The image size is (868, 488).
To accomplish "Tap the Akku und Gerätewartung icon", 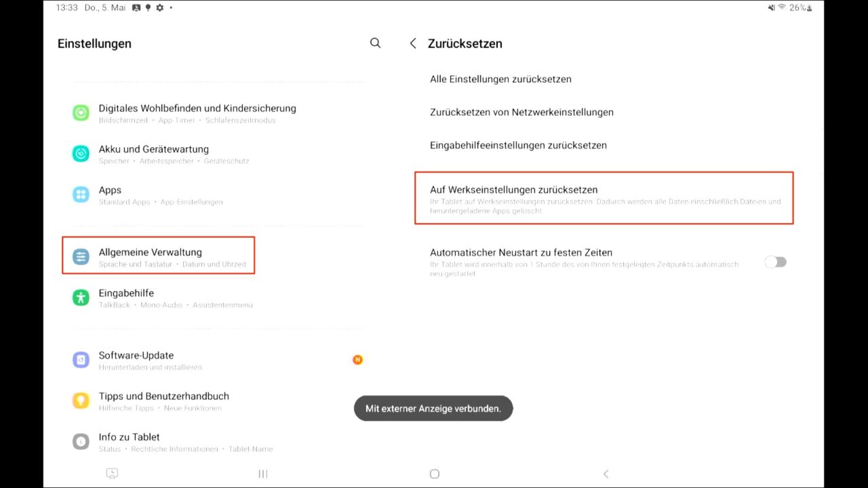I will coord(81,154).
